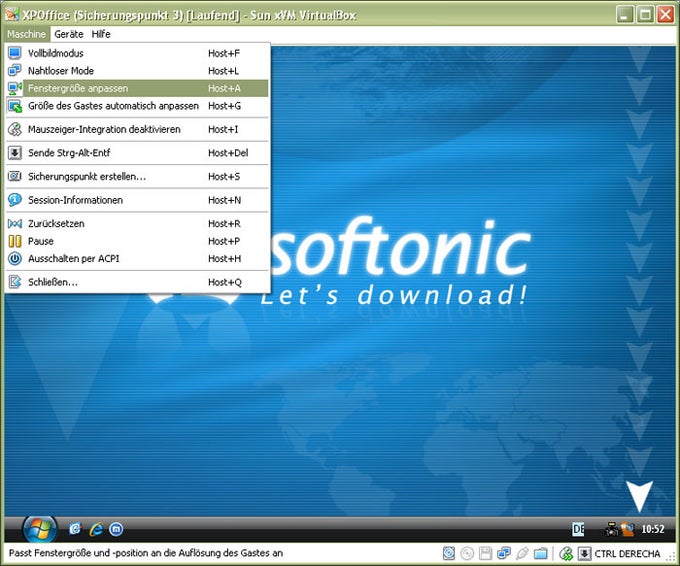Click Fenstergröße anpassen menu item
The image size is (680, 566).
coord(137,88)
